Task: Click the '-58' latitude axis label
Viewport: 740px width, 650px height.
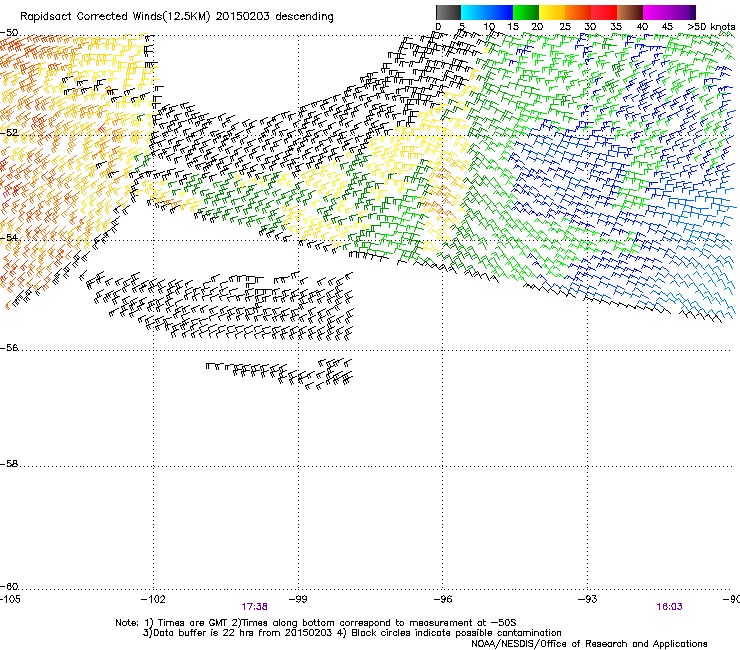Action: tap(9, 464)
